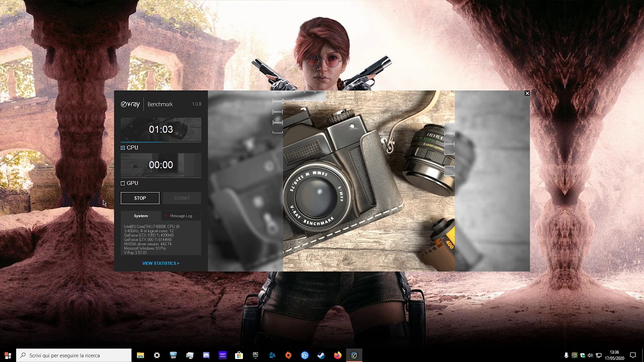This screenshot has height=362, width=644.
Task: Click the STOP button
Action: click(x=140, y=198)
